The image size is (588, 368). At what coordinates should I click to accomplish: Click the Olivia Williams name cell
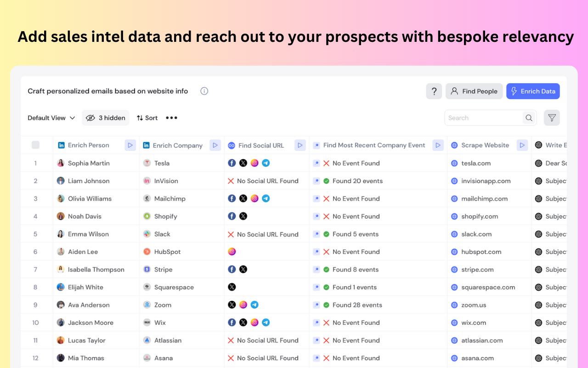[96, 198]
